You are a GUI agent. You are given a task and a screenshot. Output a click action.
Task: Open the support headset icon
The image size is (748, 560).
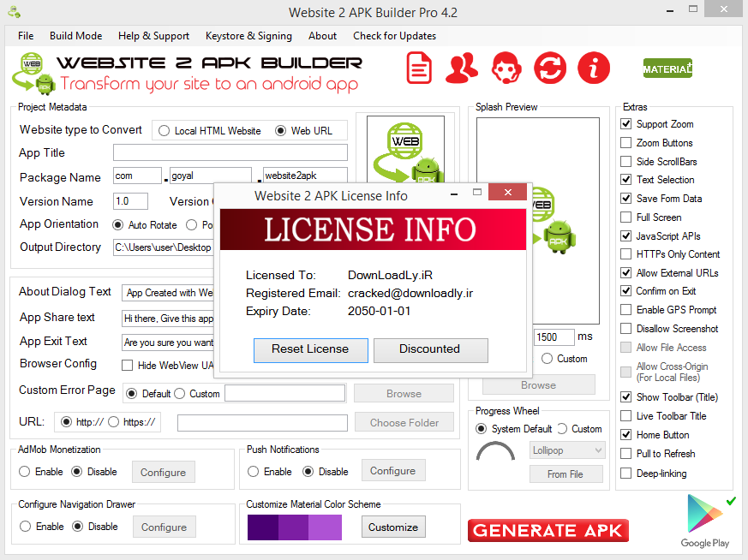506,68
